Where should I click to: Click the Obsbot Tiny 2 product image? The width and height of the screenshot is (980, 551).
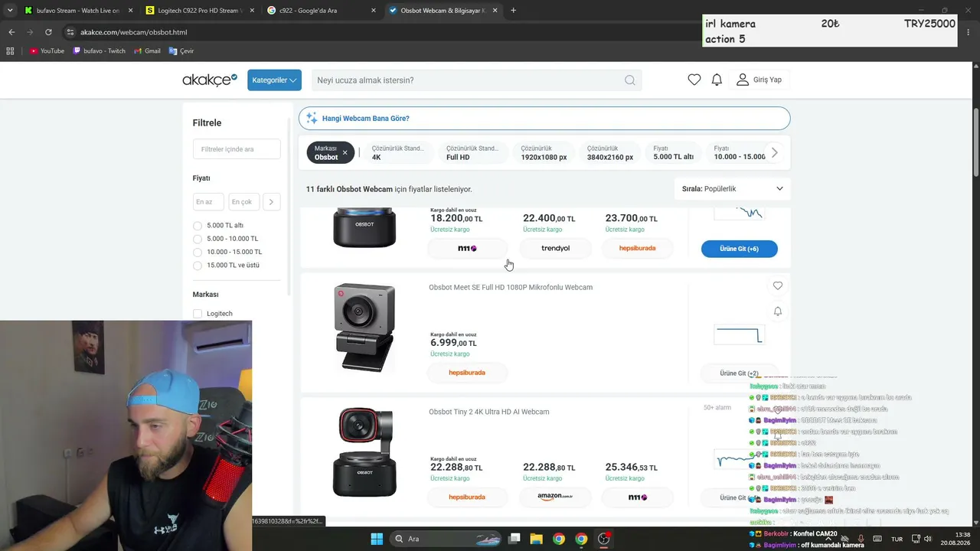click(x=364, y=452)
